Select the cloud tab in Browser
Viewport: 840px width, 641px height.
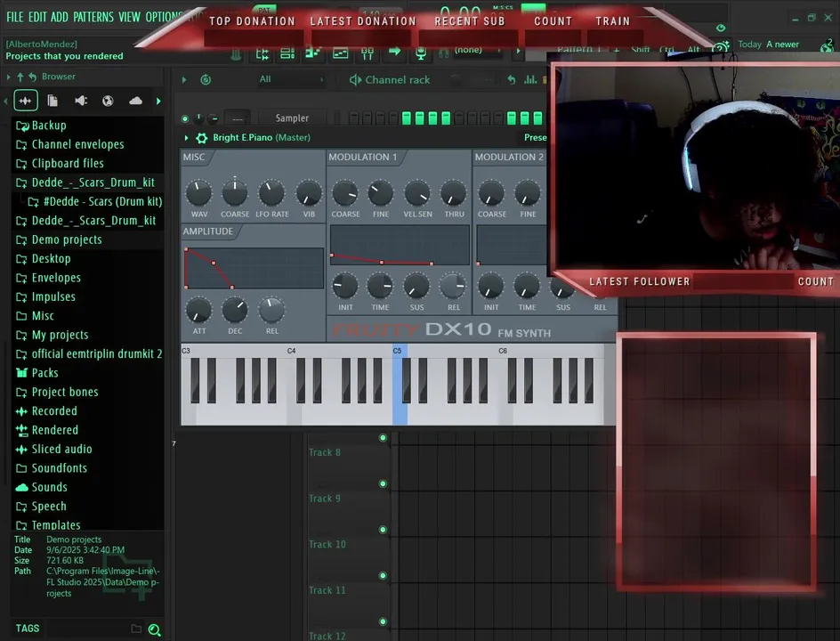point(135,101)
